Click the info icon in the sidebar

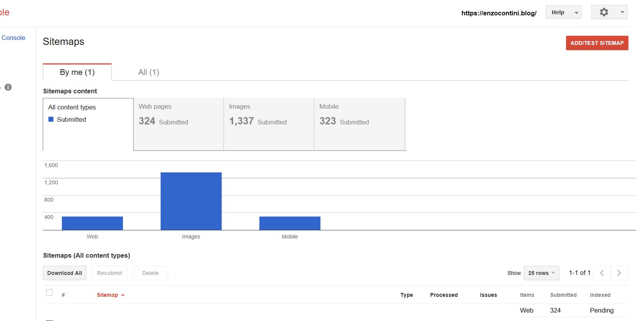pyautogui.click(x=8, y=87)
